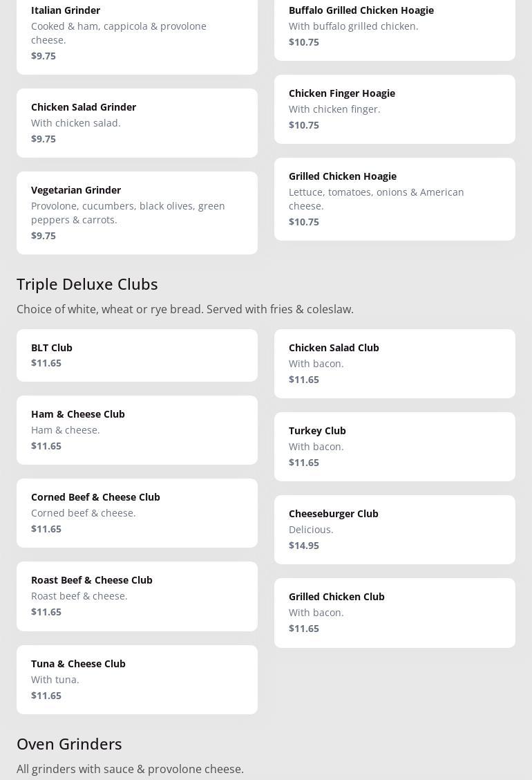Choose the Vegetarian Grinder card
The height and width of the screenshot is (780, 532).
click(137, 212)
